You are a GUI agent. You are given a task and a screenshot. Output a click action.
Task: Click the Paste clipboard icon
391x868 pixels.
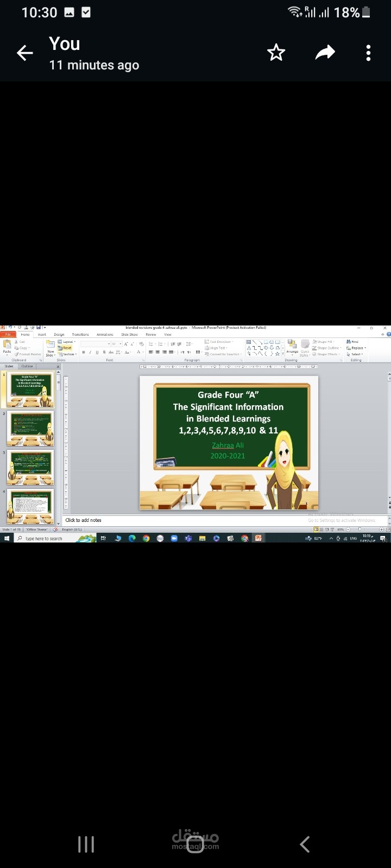pyautogui.click(x=7, y=343)
